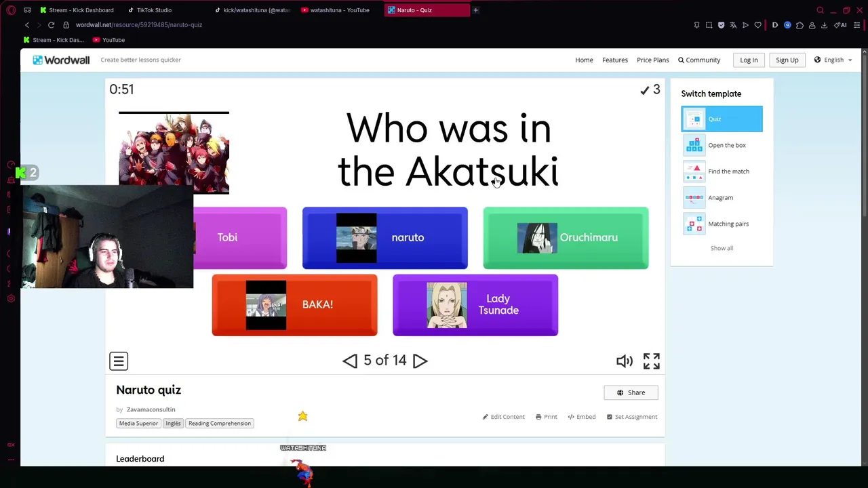The height and width of the screenshot is (488, 868).
Task: Click the blue round extension icon
Action: [x=787, y=25]
